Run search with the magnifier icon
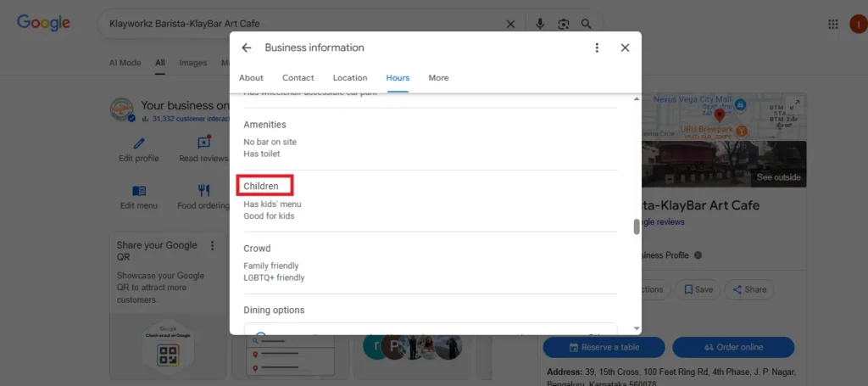868x386 pixels. coord(587,24)
